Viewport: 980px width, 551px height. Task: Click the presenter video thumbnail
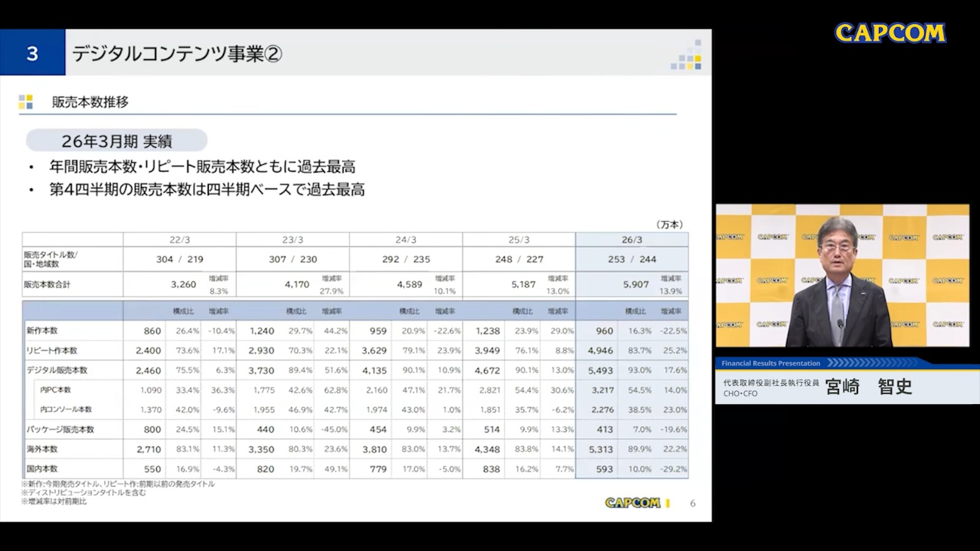[x=842, y=275]
